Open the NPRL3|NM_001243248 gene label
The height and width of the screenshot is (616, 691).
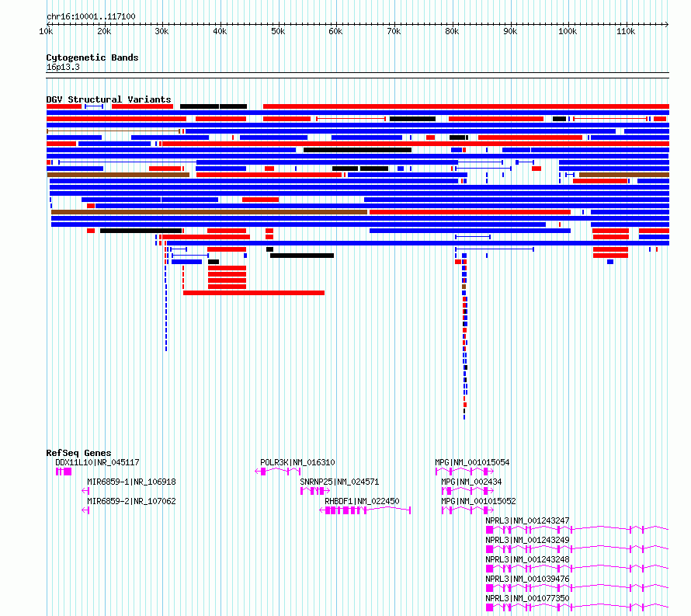click(x=527, y=559)
